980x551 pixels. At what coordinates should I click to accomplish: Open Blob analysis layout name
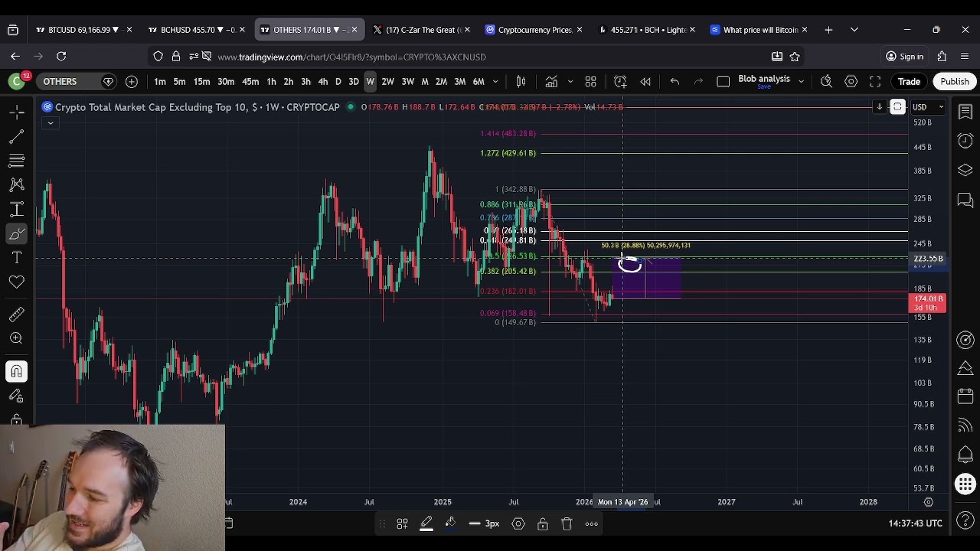pos(764,80)
